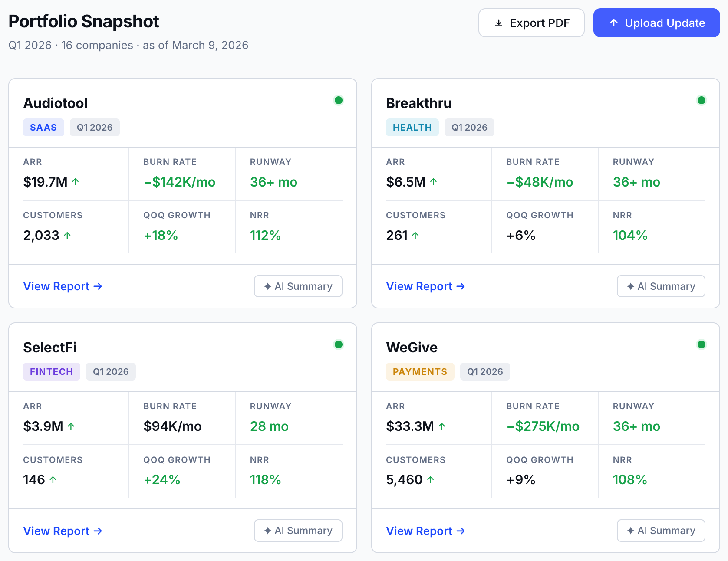Click the sparkle icon on WeGive's AI Summary
This screenshot has height=561, width=728.
(630, 530)
